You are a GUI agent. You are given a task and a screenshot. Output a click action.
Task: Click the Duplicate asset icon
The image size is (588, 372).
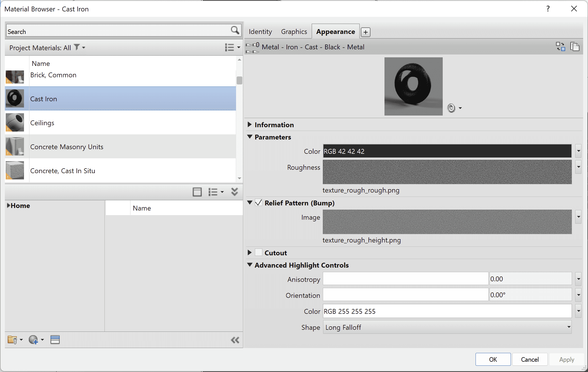tap(575, 46)
